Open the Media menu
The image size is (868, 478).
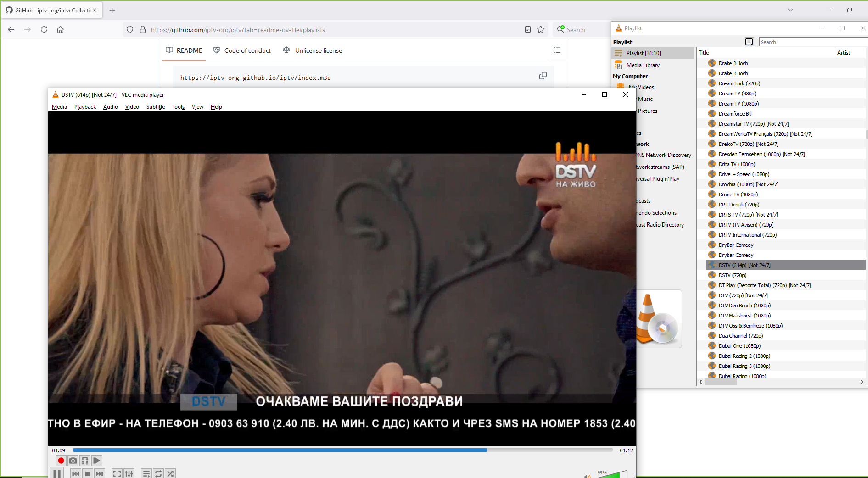(59, 107)
